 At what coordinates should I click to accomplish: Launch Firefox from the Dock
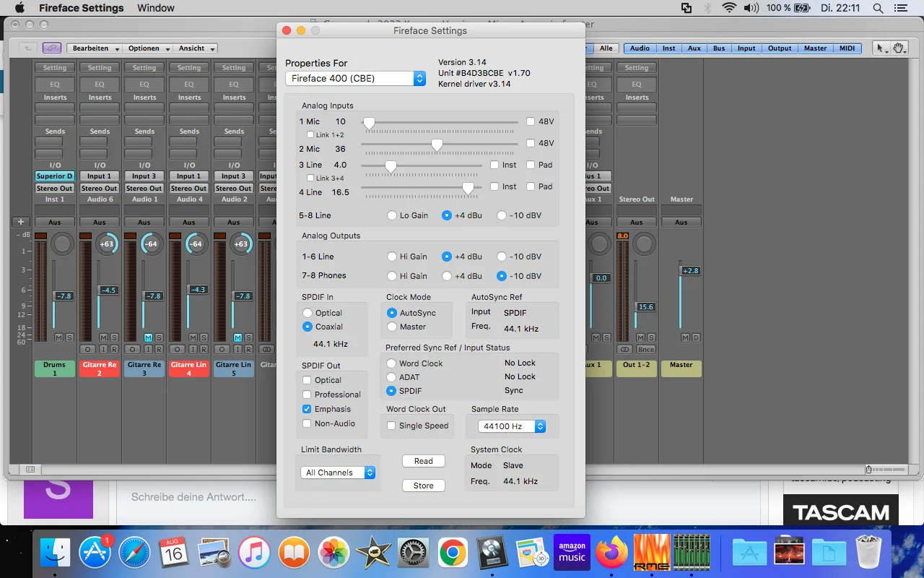(x=612, y=553)
